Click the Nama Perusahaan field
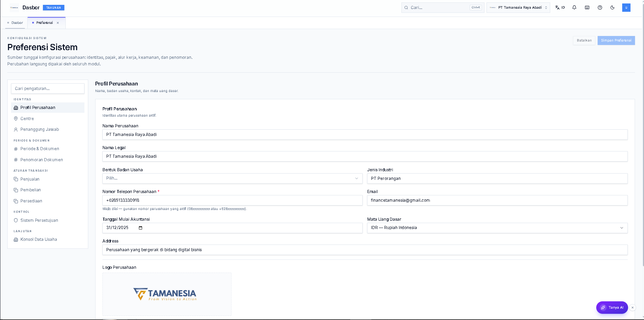This screenshot has width=644, height=320. 365,135
